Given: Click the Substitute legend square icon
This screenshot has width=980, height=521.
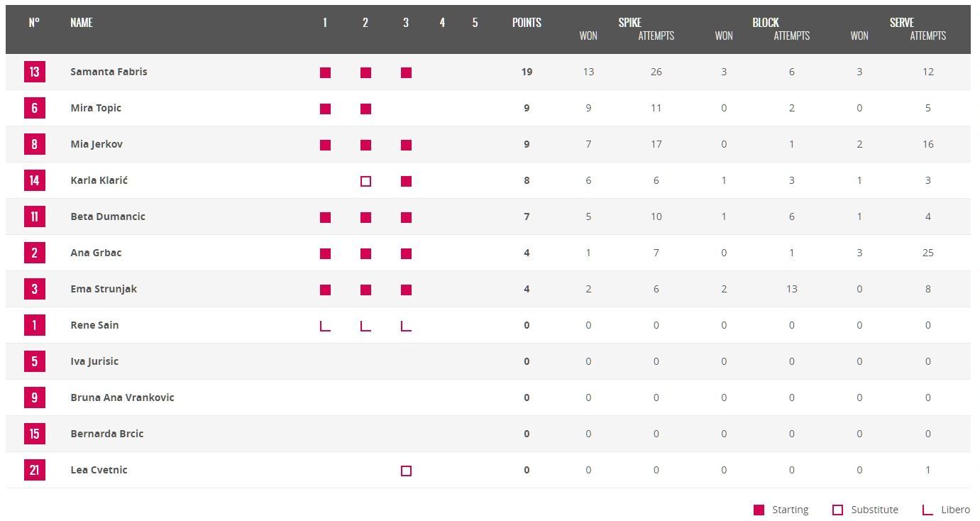Looking at the screenshot, I should [x=837, y=510].
